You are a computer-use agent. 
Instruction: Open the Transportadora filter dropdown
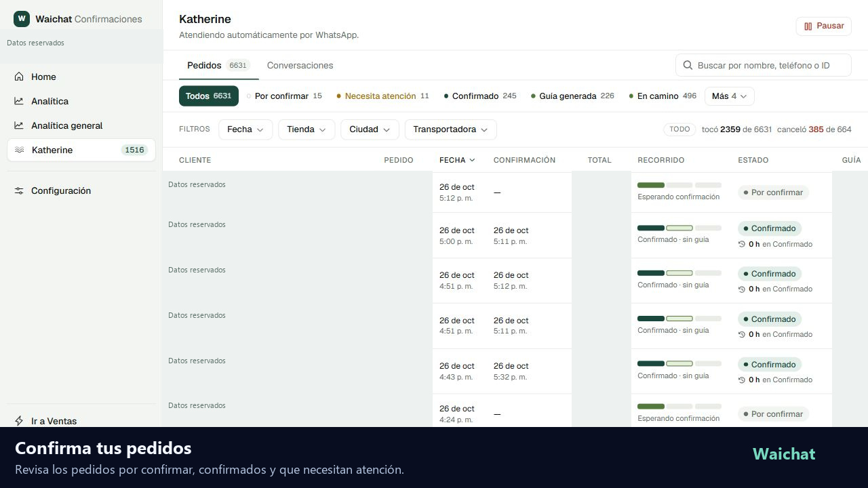pos(450,129)
